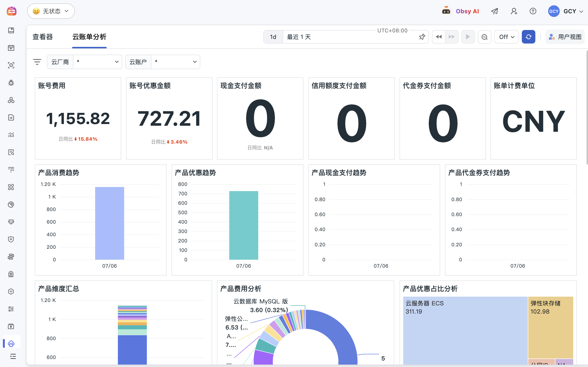Open the bookmark book sidebar icon
The height and width of the screenshot is (367, 588).
click(11, 30)
